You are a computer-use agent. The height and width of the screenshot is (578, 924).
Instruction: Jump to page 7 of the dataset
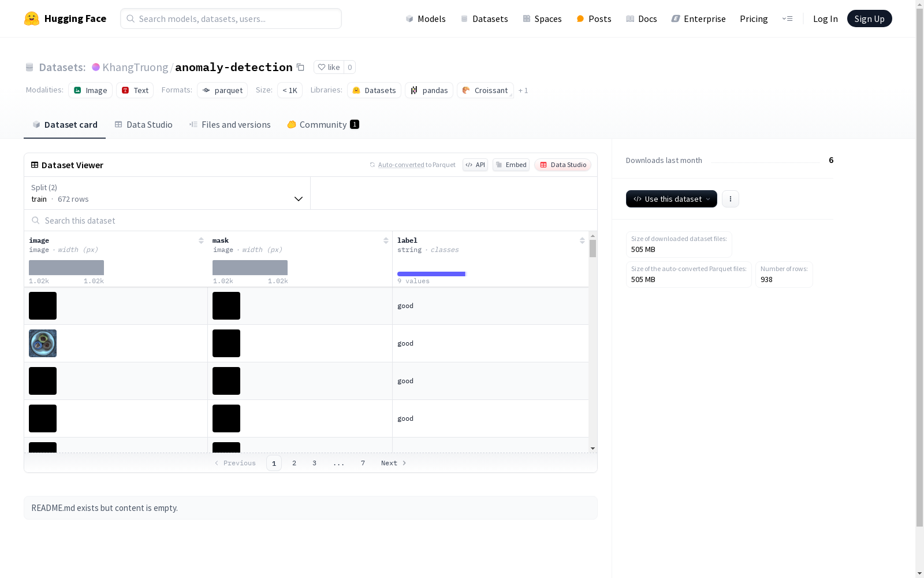click(363, 463)
